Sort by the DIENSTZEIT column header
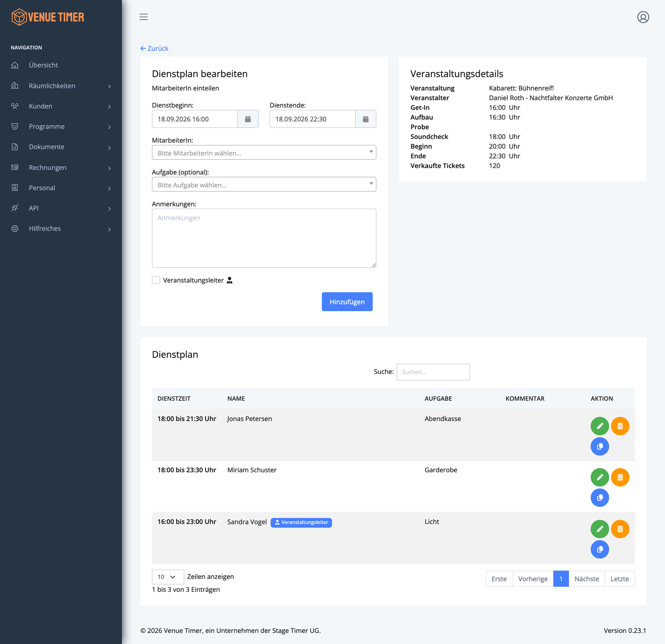 click(x=174, y=398)
